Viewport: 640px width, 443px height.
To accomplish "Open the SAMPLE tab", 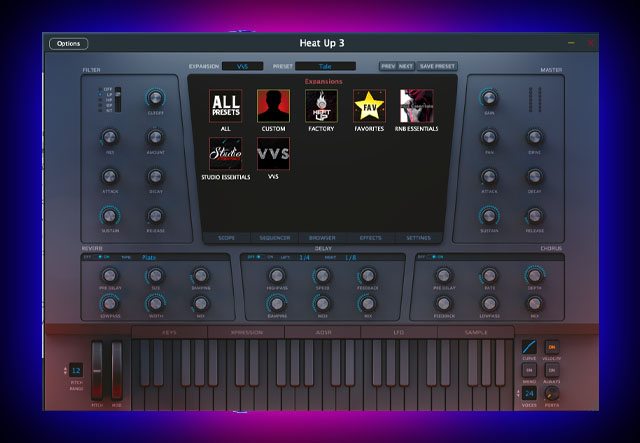I will coord(476,332).
